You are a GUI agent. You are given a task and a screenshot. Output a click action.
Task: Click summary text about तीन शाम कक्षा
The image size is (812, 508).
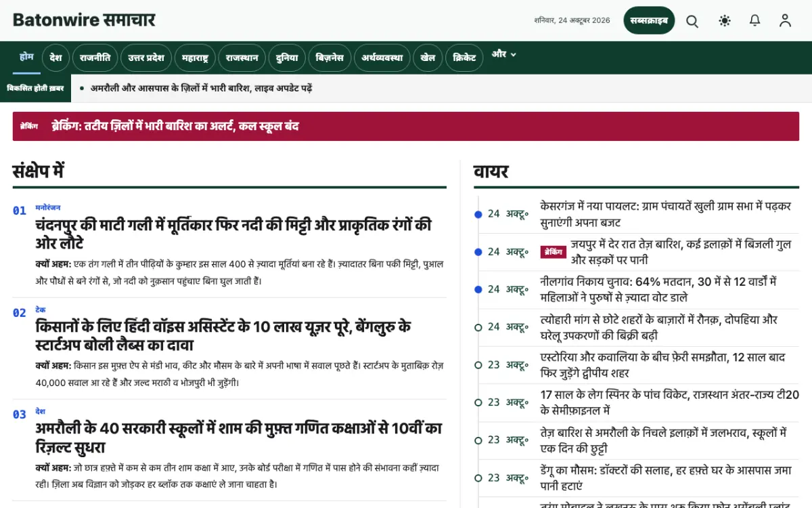238,475
